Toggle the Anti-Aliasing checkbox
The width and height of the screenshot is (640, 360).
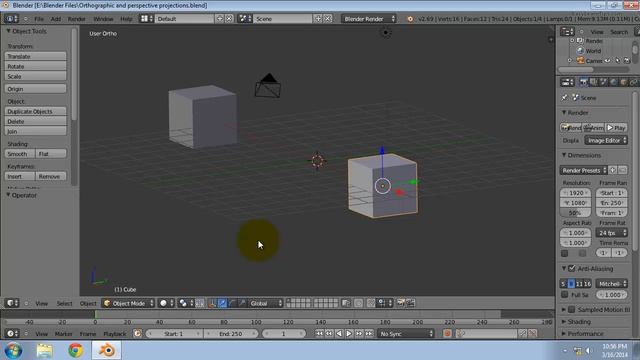[572, 269]
